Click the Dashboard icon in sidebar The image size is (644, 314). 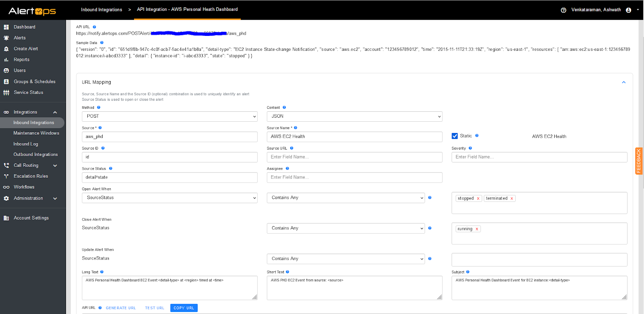6,27
